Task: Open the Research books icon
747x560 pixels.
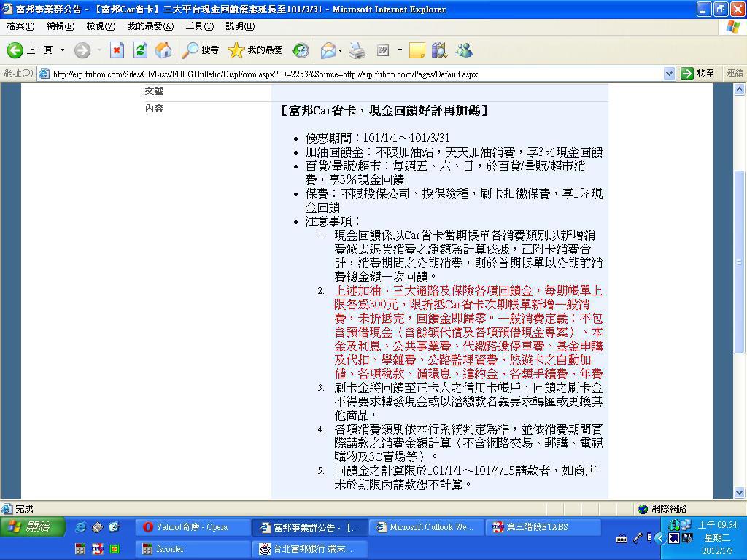Action: (x=439, y=50)
